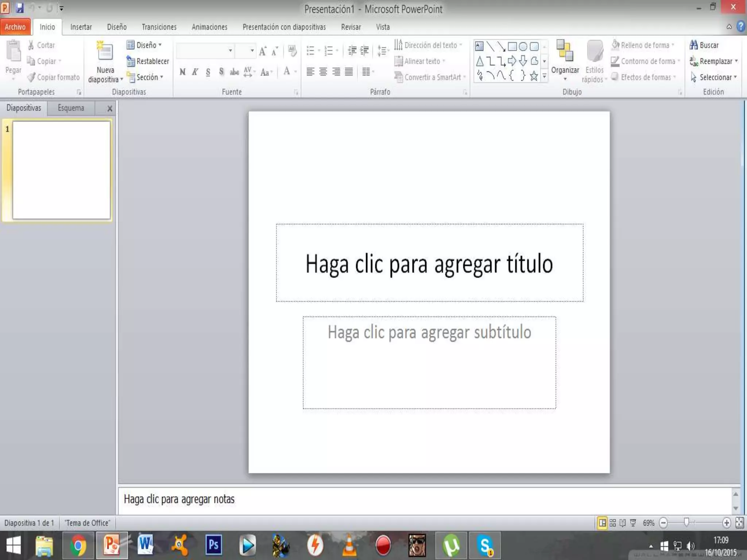Click the zoom slider handle
This screenshot has height=560, width=747.
tap(686, 522)
